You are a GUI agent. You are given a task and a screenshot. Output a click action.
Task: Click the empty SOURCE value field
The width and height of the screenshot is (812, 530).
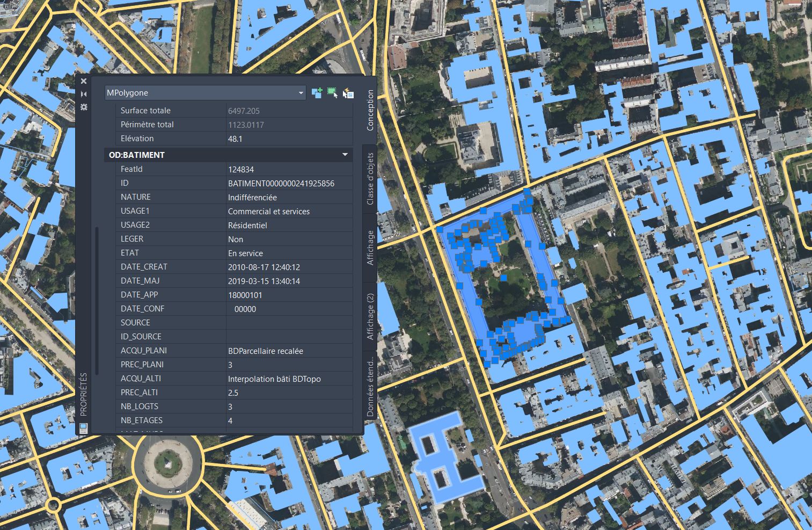[289, 323]
